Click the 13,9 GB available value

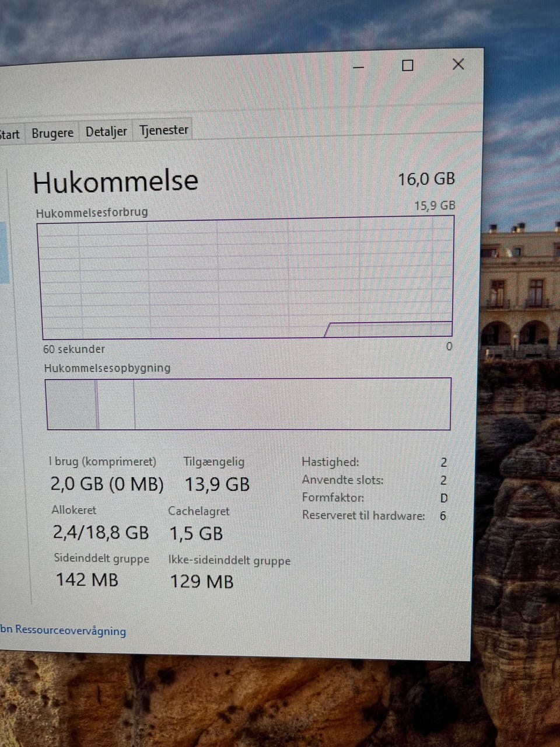pos(217,484)
